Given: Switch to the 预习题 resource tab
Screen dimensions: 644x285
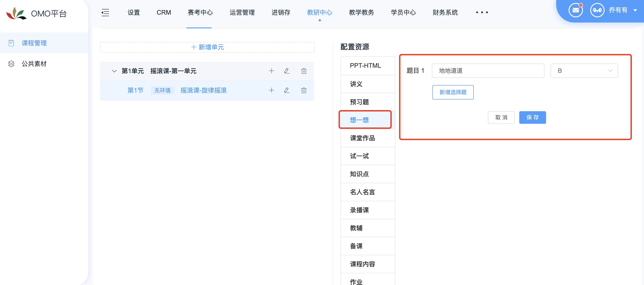Looking at the screenshot, I should tap(368, 102).
